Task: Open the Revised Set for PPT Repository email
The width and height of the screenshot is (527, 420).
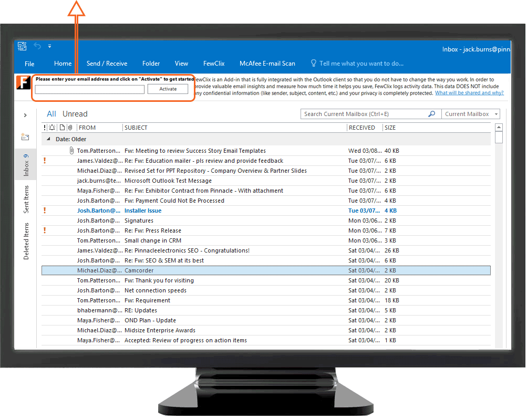Action: (x=266, y=171)
